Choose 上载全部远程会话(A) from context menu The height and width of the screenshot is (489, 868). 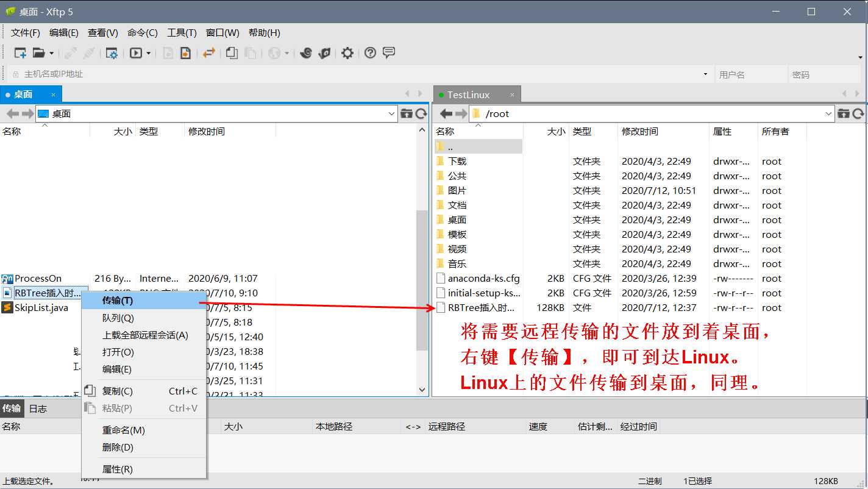(x=144, y=335)
